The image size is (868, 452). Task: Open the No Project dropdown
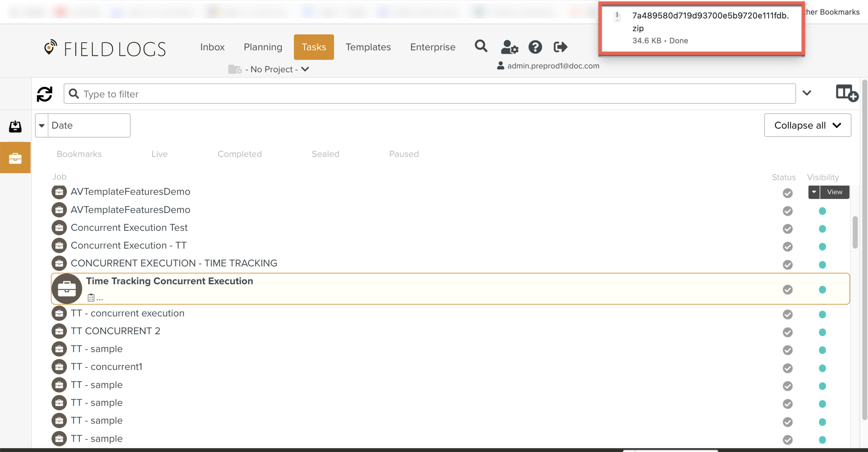click(x=271, y=69)
